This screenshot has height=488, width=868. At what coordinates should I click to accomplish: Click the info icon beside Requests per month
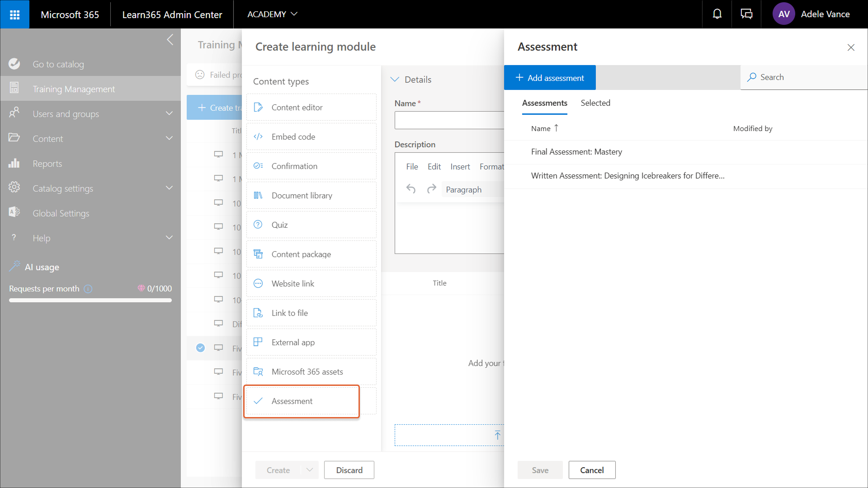(x=88, y=289)
